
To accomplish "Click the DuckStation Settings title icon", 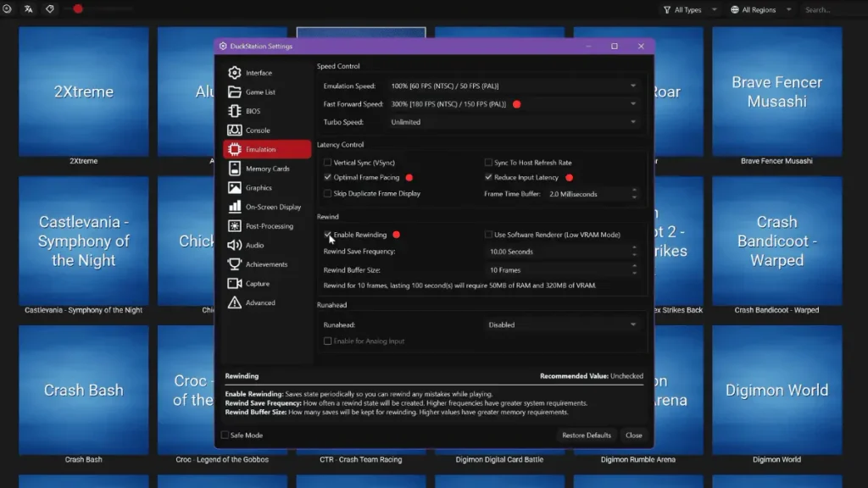I will pos(223,46).
